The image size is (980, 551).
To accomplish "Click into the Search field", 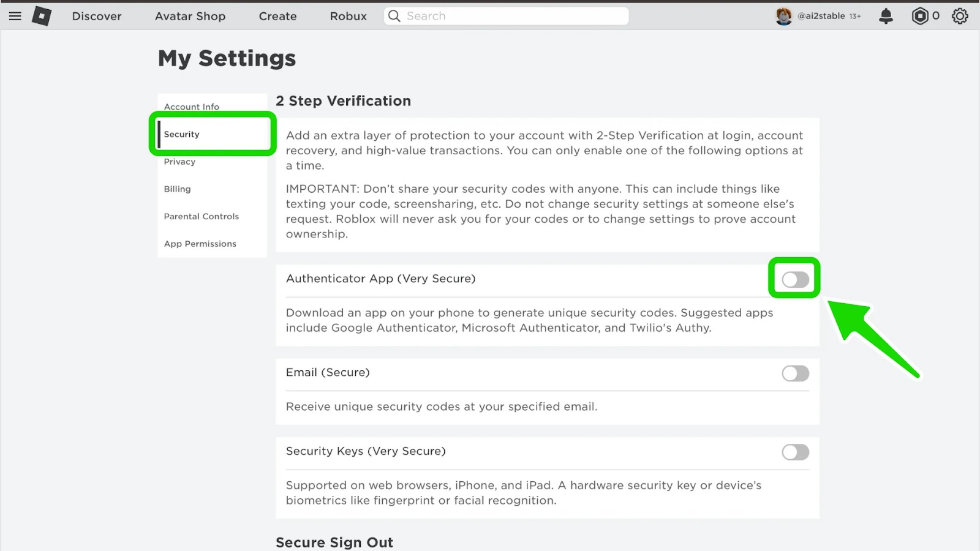I will (514, 16).
